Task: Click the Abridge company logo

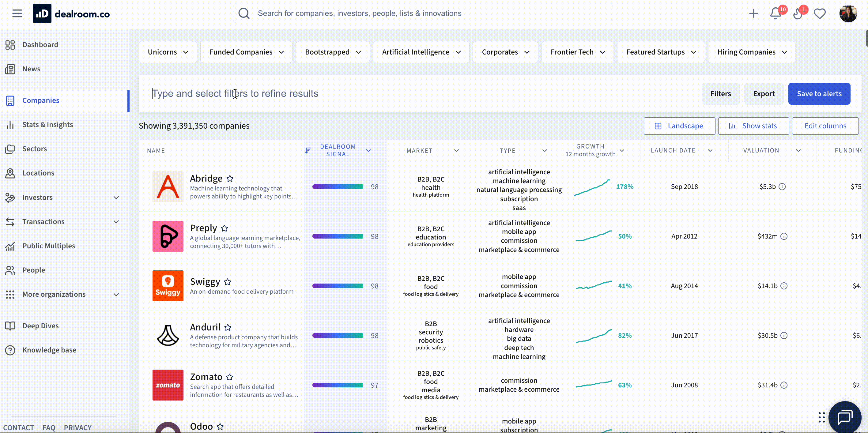Action: [x=168, y=187]
